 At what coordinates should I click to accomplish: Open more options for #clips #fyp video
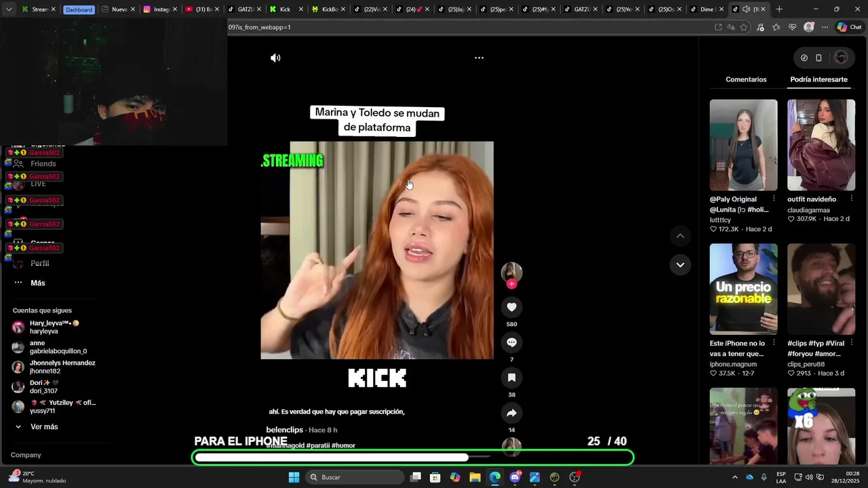point(852,343)
